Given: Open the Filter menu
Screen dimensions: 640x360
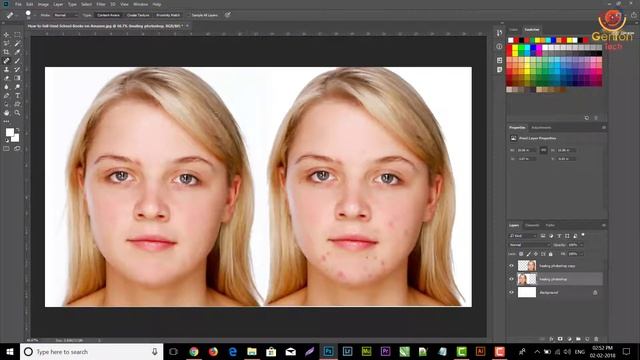Looking at the screenshot, I should [x=101, y=4].
